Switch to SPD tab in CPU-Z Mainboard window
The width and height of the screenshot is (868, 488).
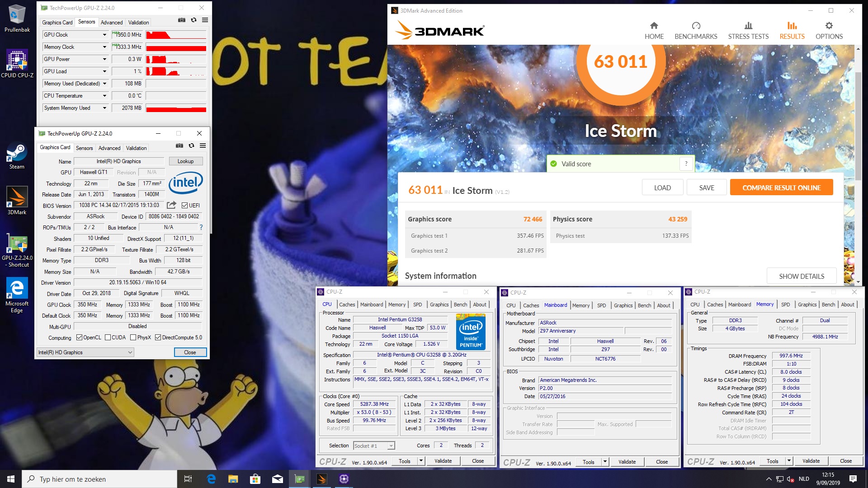601,305
